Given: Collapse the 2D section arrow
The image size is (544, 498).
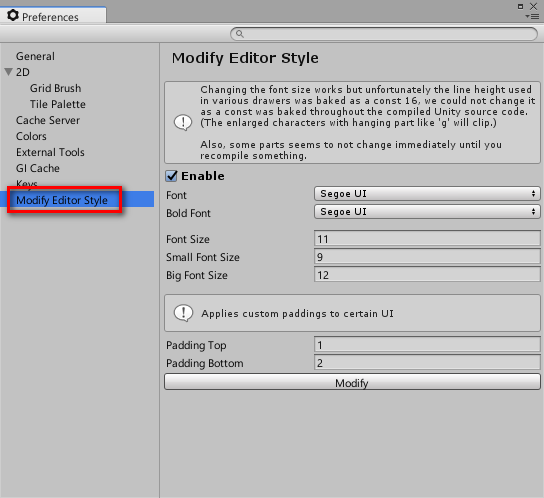Looking at the screenshot, I should point(8,72).
